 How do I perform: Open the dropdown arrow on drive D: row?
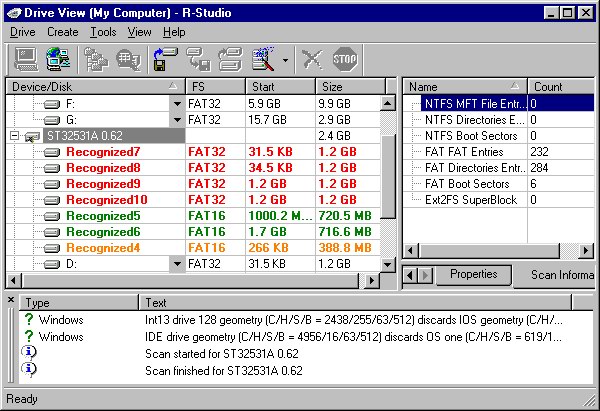coord(177,264)
